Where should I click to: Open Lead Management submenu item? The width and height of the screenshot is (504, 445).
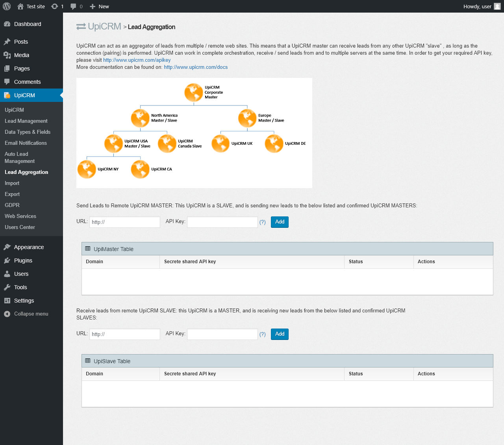click(x=26, y=121)
